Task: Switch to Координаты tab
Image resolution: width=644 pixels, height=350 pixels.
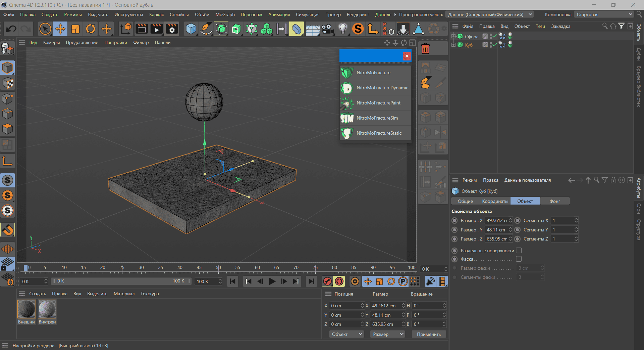Action: tap(495, 201)
